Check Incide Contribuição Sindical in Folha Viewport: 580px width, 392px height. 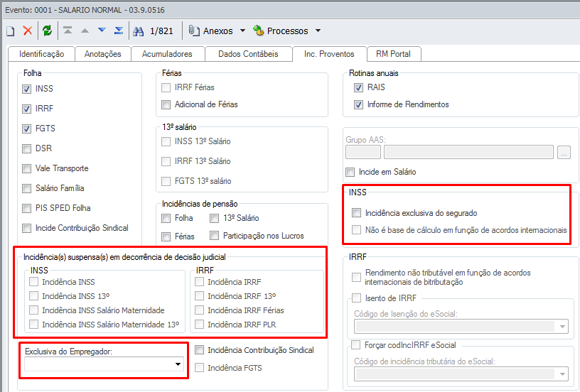coord(26,229)
